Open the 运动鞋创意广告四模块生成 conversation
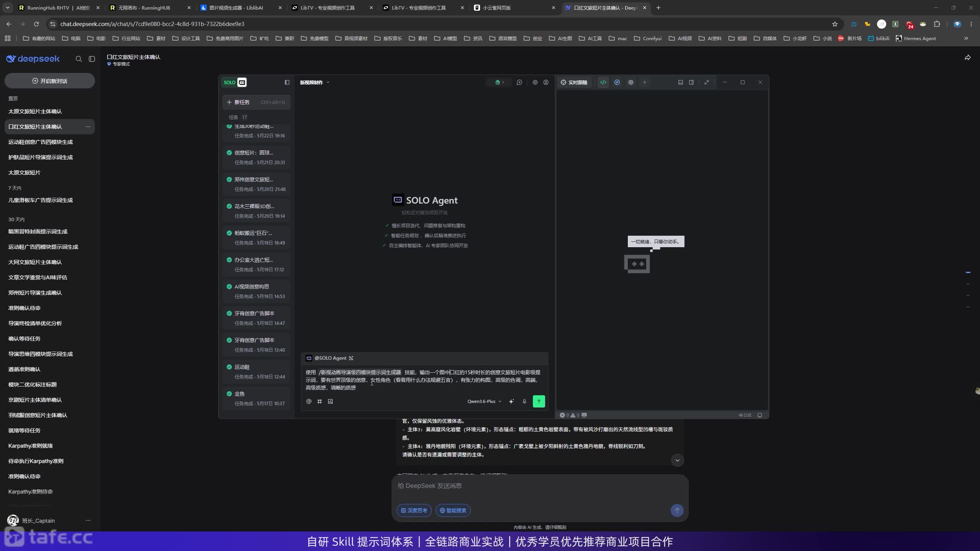Image resolution: width=980 pixels, height=551 pixels. coord(50,142)
